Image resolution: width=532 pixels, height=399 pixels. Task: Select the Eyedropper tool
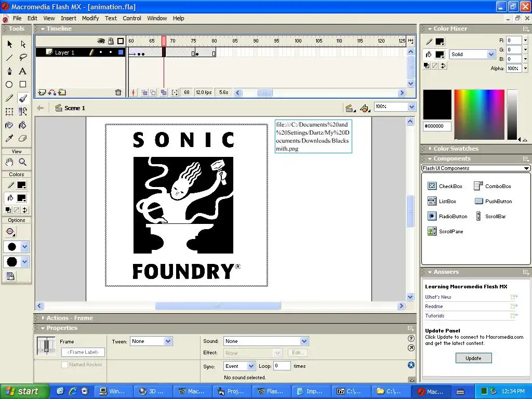coord(9,138)
